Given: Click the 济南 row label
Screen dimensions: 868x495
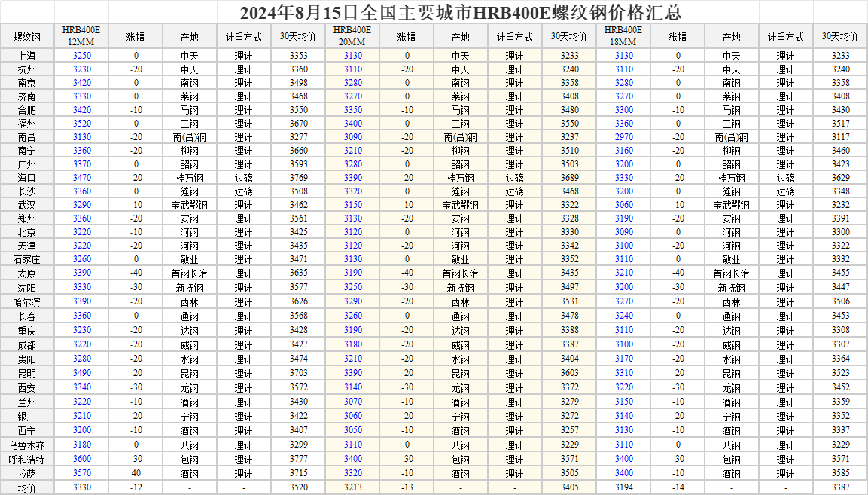Looking at the screenshot, I should [27, 96].
